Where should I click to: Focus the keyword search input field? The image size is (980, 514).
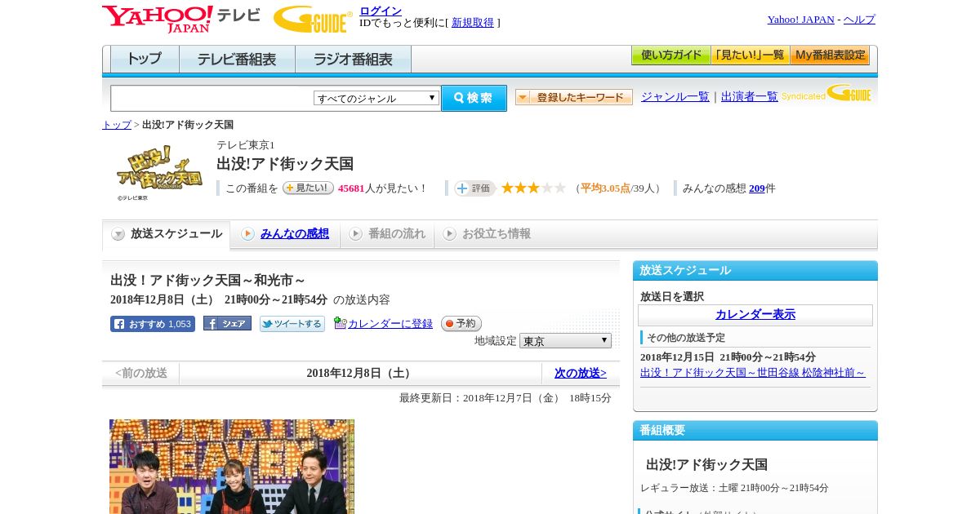tap(212, 98)
